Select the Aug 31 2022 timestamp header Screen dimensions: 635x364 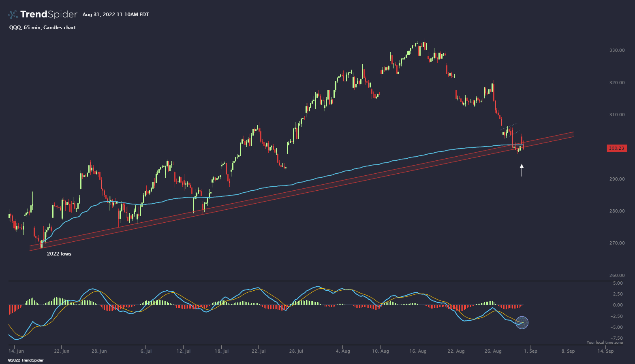tap(115, 14)
